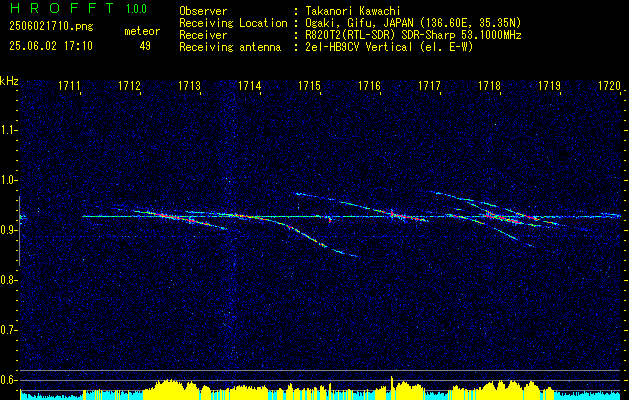Click the 1712 time axis label

point(130,86)
